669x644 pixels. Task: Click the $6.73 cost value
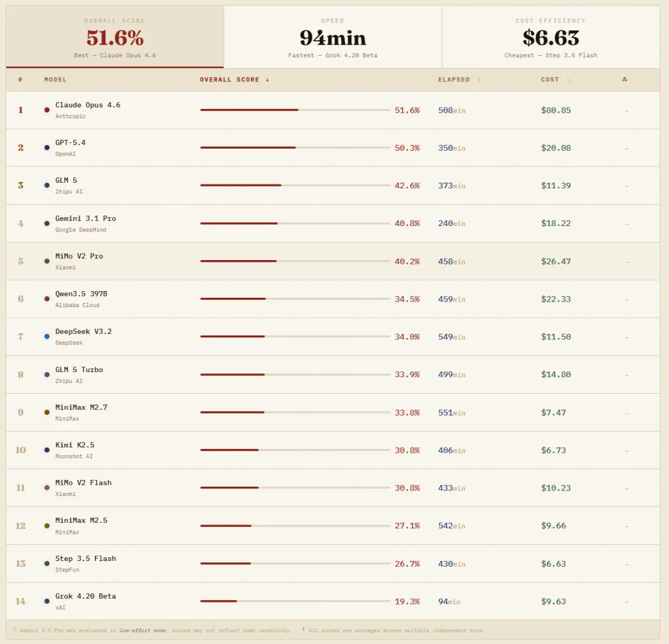click(553, 450)
